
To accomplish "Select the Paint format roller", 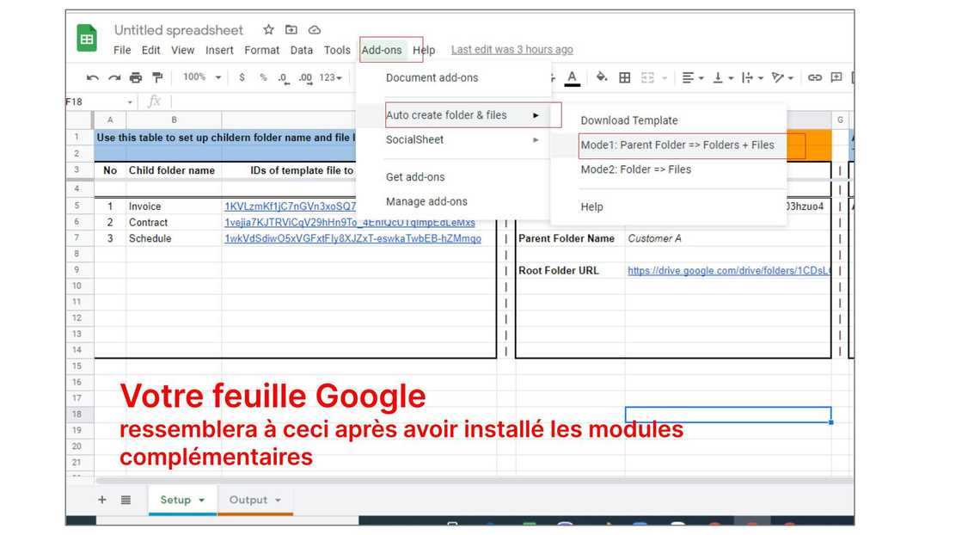I will pyautogui.click(x=156, y=78).
